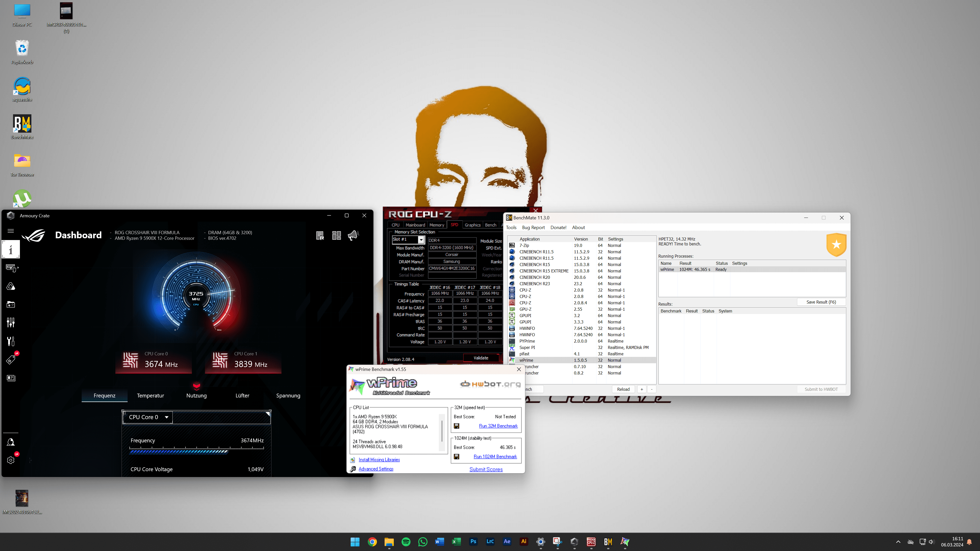Open Game Library gamepad folder icon
980x551 pixels.
pyautogui.click(x=11, y=305)
